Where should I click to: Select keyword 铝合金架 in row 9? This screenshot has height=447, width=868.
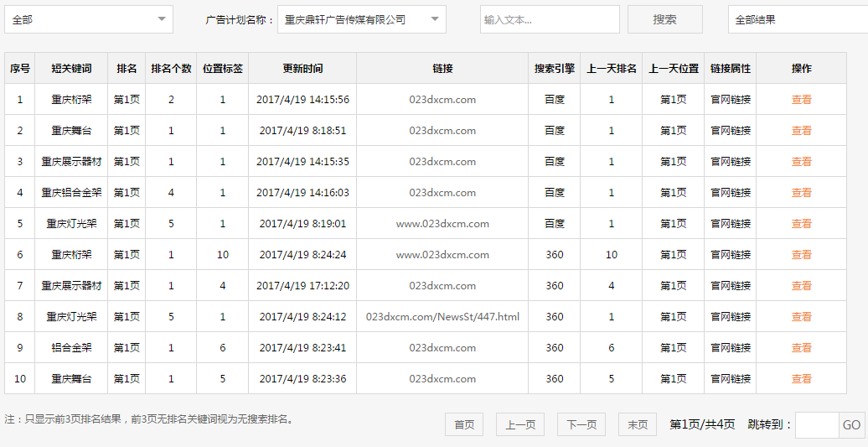pos(71,348)
